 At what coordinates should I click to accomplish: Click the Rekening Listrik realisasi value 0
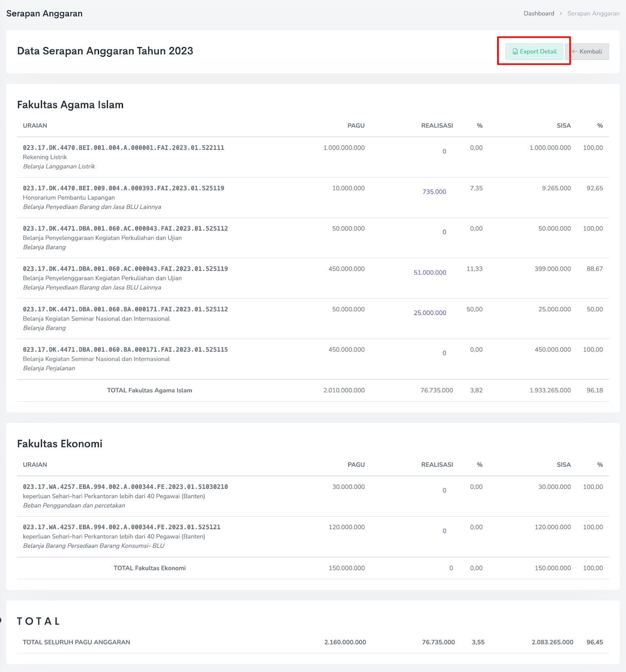click(444, 152)
